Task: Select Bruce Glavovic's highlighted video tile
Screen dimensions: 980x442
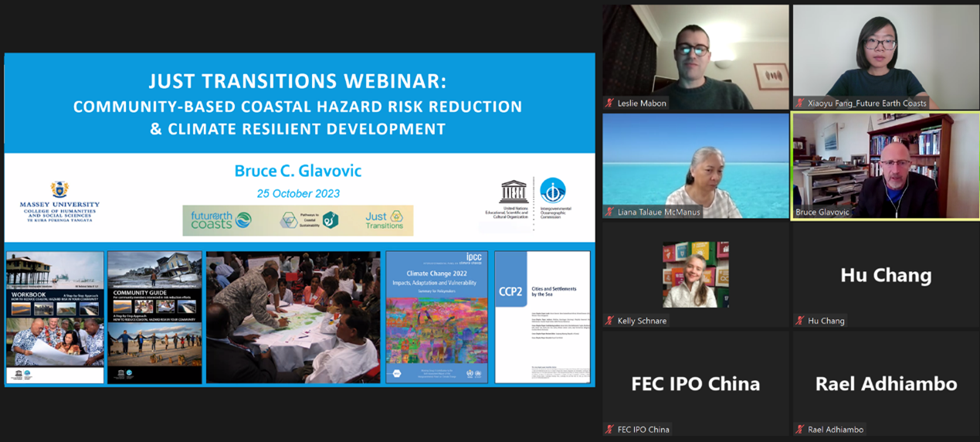Action: [885, 165]
